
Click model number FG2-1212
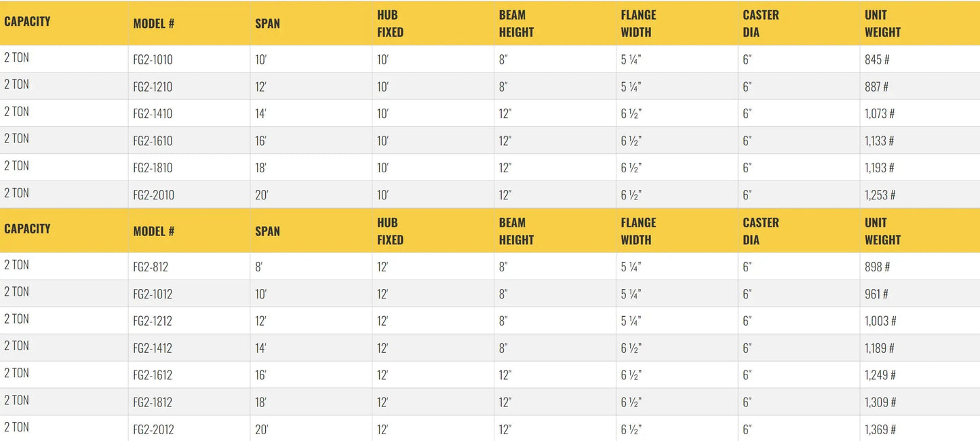tap(153, 322)
